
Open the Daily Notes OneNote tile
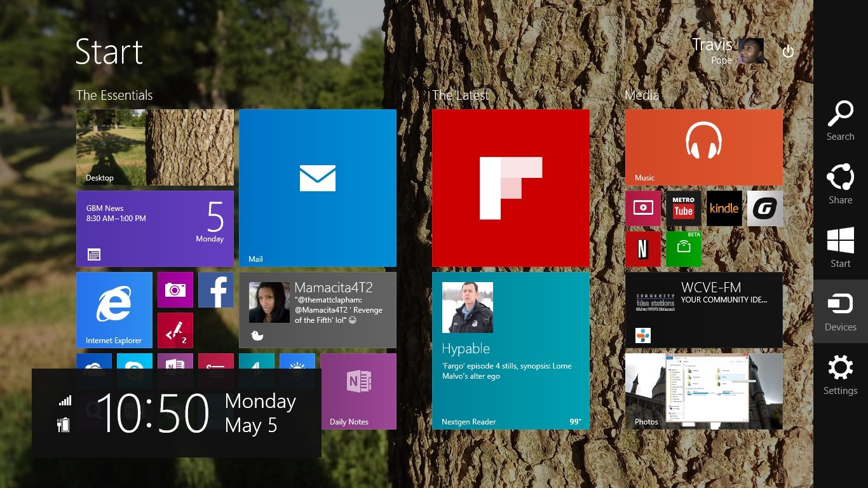358,391
